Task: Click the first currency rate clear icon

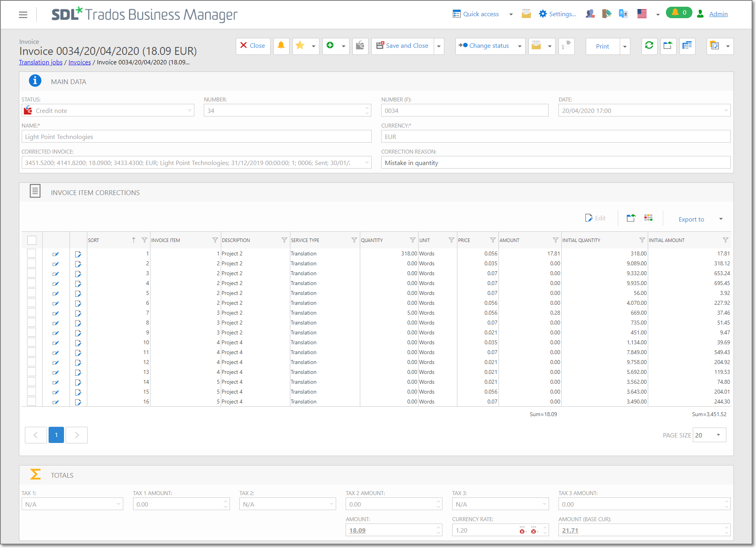Action: coord(523,530)
